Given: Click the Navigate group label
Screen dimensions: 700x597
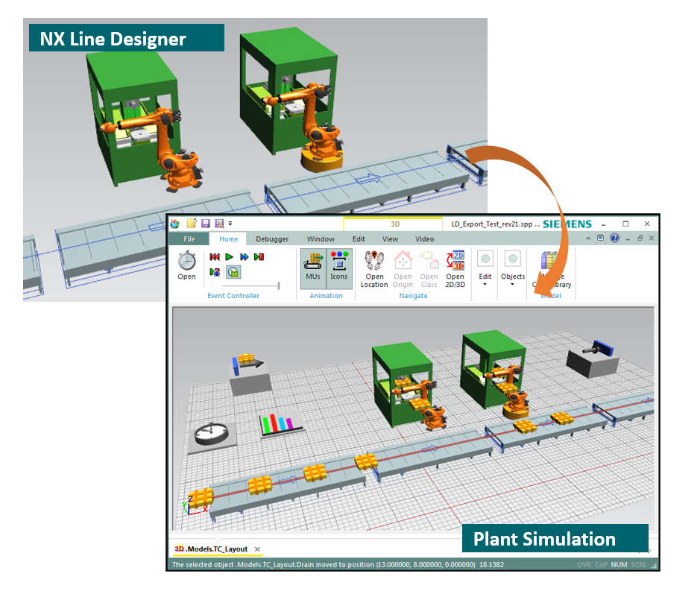Looking at the screenshot, I should click(x=413, y=296).
